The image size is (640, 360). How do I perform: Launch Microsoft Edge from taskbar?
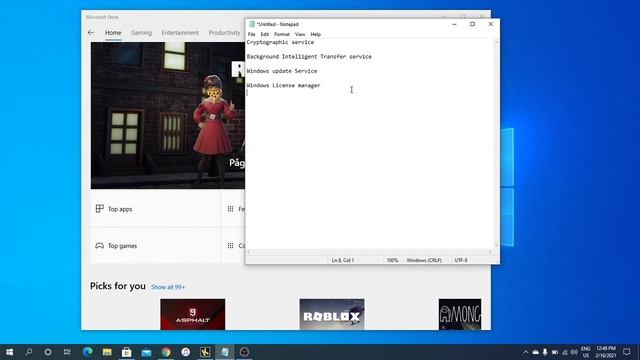click(x=87, y=352)
